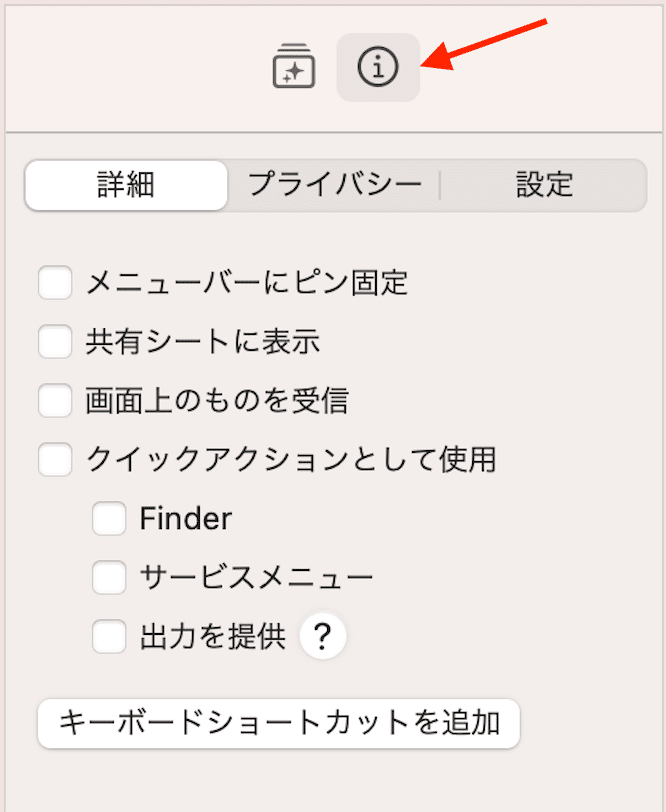Click the クイックアクションとして使用 label text
The width and height of the screenshot is (666, 812).
point(291,459)
